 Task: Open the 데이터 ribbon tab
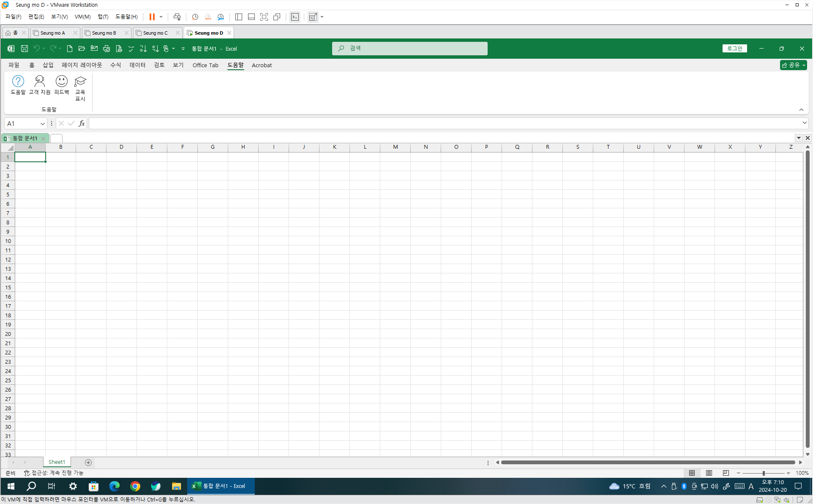137,65
